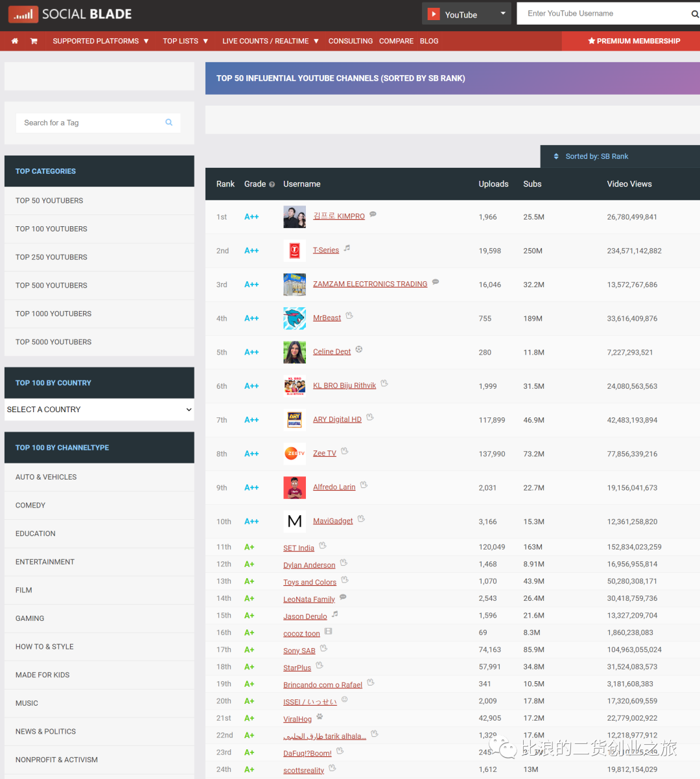Click the category icon beside MaviGadget
The width and height of the screenshot is (700, 779).
point(361,518)
